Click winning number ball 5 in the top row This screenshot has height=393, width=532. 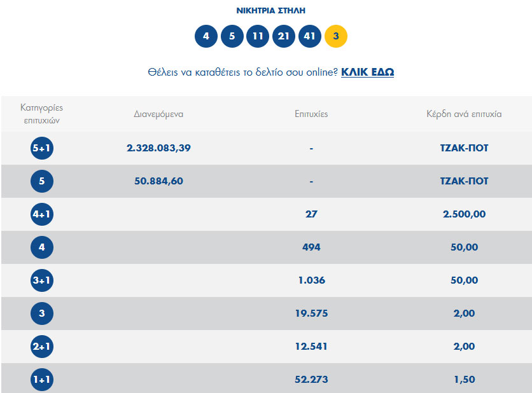tap(232, 36)
